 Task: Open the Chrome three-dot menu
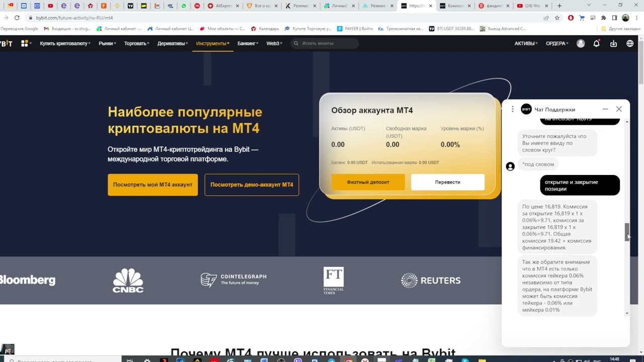pyautogui.click(x=637, y=18)
